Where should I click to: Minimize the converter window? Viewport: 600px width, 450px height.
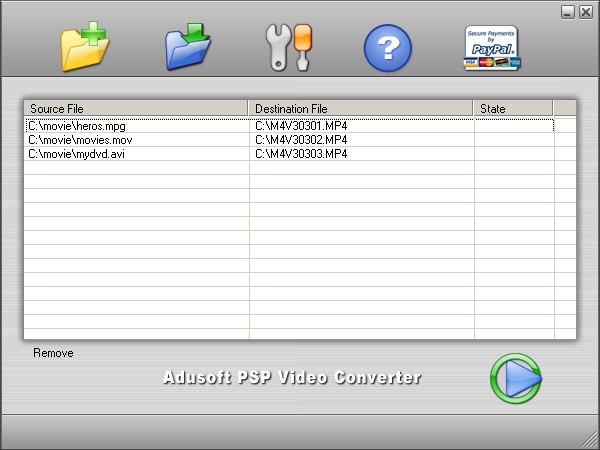point(568,12)
